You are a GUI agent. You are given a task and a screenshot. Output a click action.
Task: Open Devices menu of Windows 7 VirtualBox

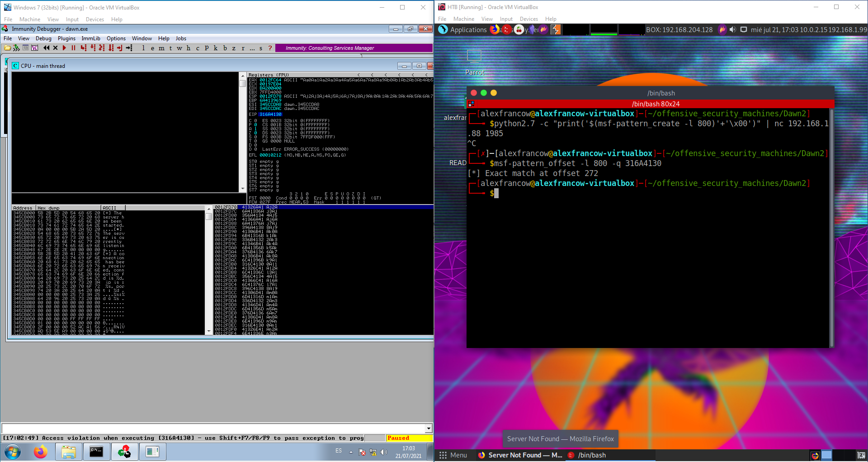point(95,19)
